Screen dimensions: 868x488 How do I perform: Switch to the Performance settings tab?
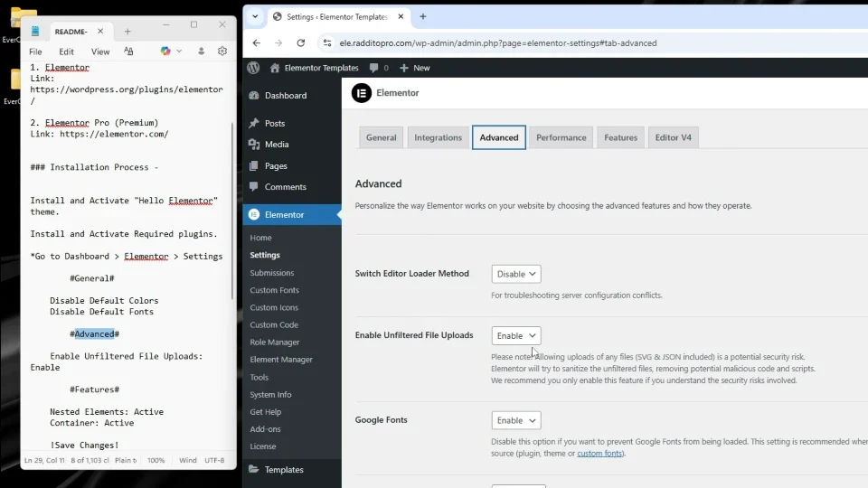pyautogui.click(x=561, y=137)
